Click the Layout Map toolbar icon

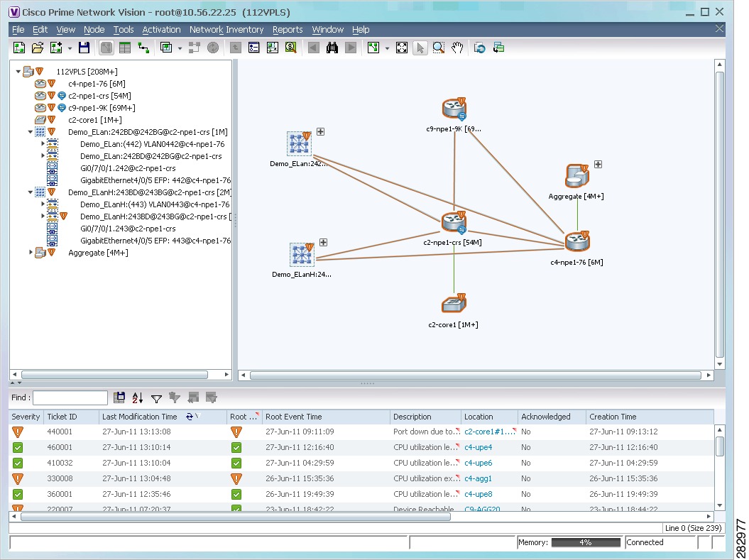click(373, 48)
